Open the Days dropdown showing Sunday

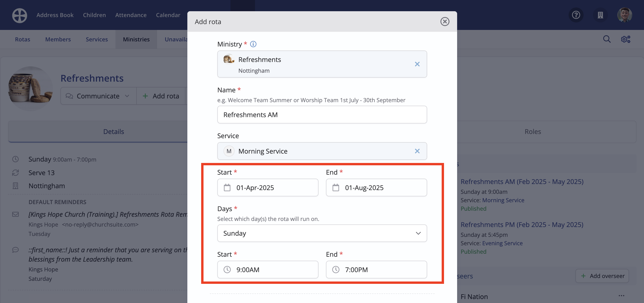[x=322, y=233]
